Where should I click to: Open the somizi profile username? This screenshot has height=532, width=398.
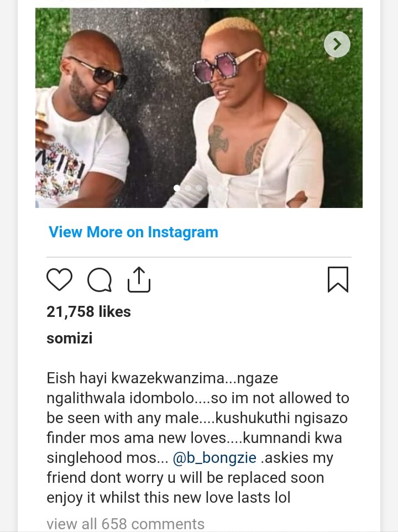70,338
